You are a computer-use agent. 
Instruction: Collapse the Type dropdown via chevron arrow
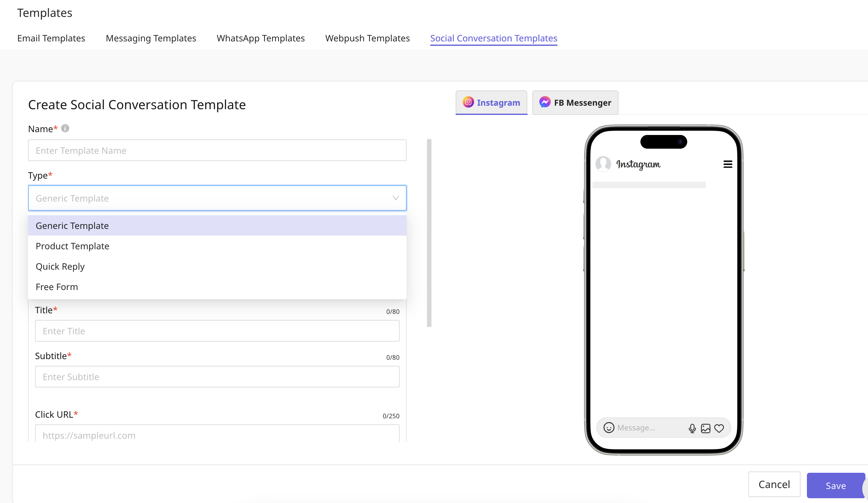click(395, 198)
